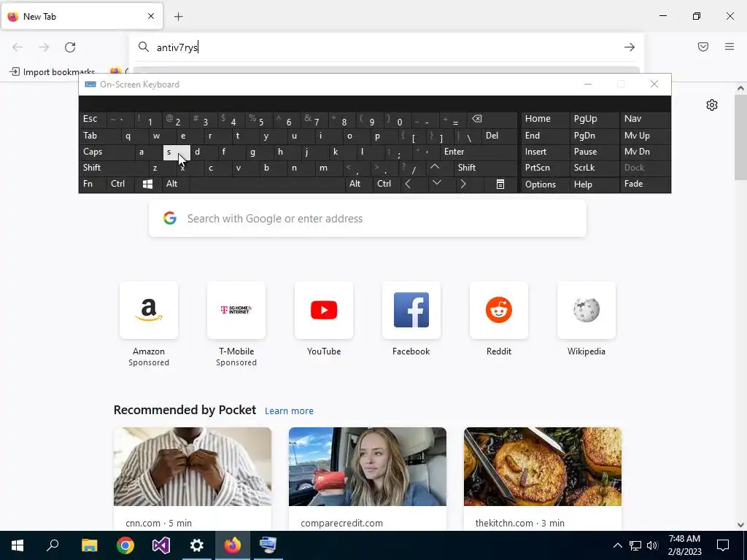
Task: Click the Del key on On-Screen Keyboard
Action: click(x=500, y=136)
